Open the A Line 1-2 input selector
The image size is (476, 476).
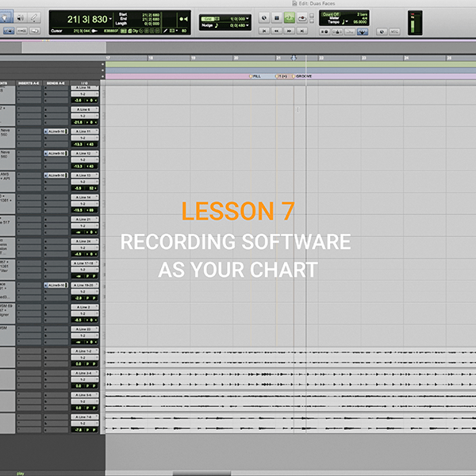coord(85,351)
